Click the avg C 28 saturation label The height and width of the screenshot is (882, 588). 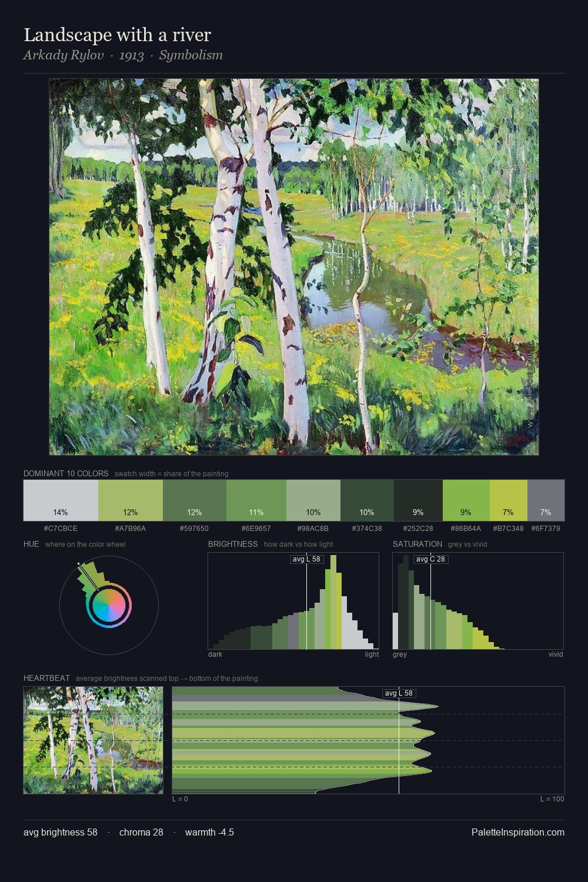point(430,559)
